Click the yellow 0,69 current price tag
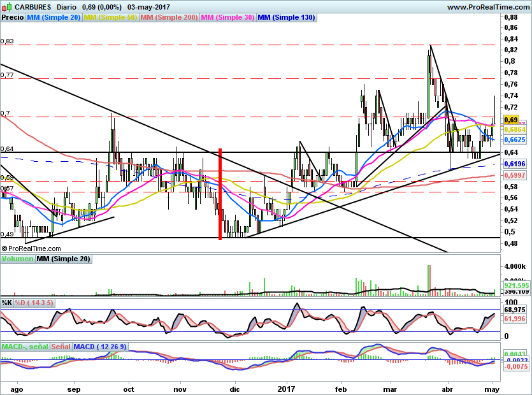The image size is (532, 395). 510,120
